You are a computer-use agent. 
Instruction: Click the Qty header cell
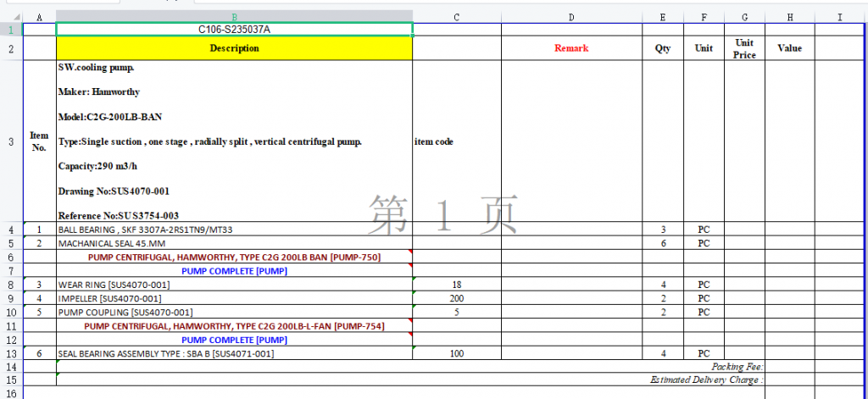tap(663, 48)
